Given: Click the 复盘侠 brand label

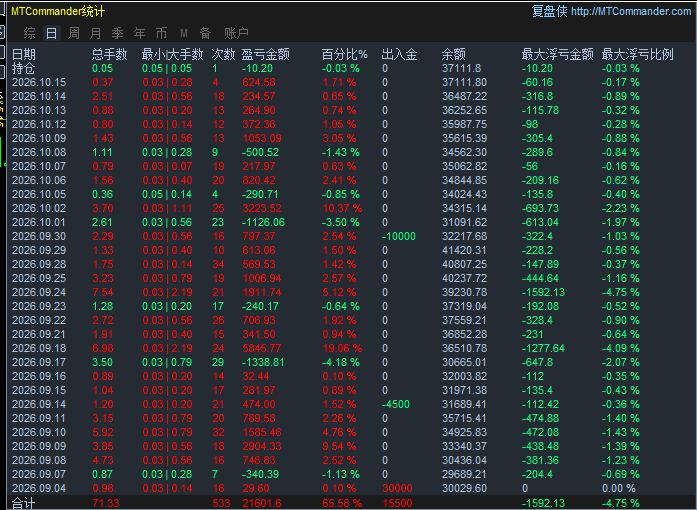Looking at the screenshot, I should (549, 12).
